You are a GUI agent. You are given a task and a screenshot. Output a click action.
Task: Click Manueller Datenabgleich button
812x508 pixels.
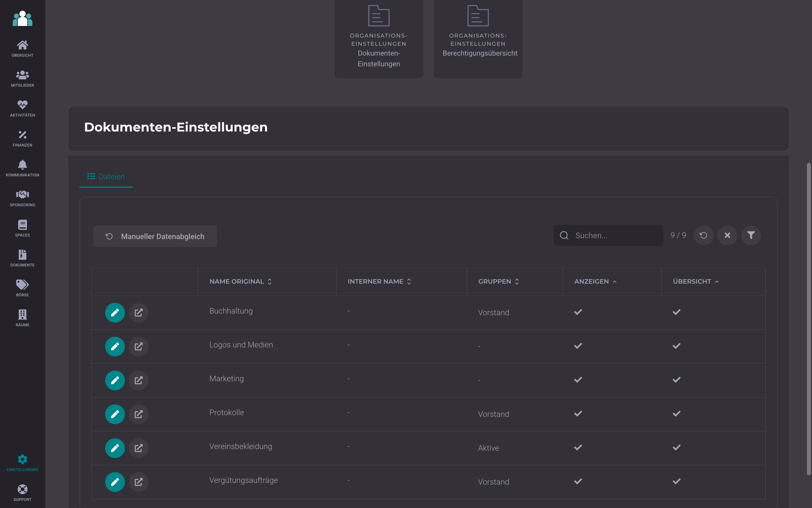pos(155,236)
